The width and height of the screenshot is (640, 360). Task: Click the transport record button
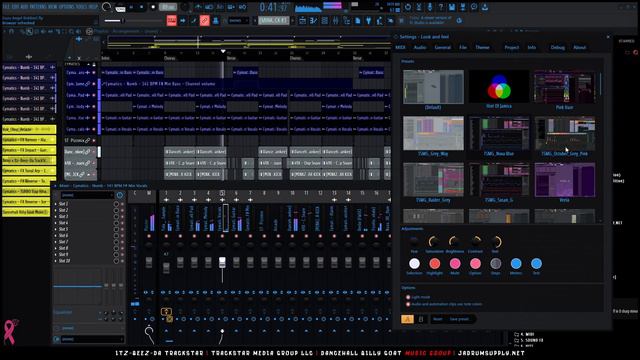click(x=153, y=7)
